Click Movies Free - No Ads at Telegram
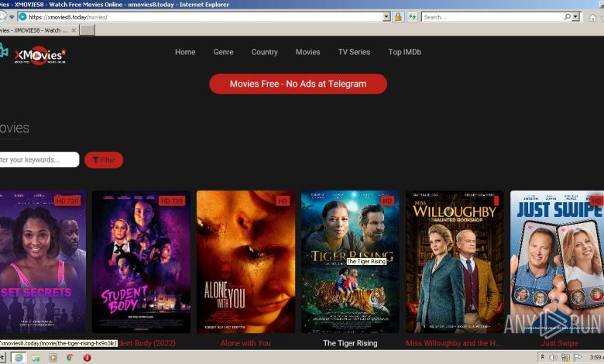Image resolution: width=604 pixels, height=364 pixels. point(298,84)
